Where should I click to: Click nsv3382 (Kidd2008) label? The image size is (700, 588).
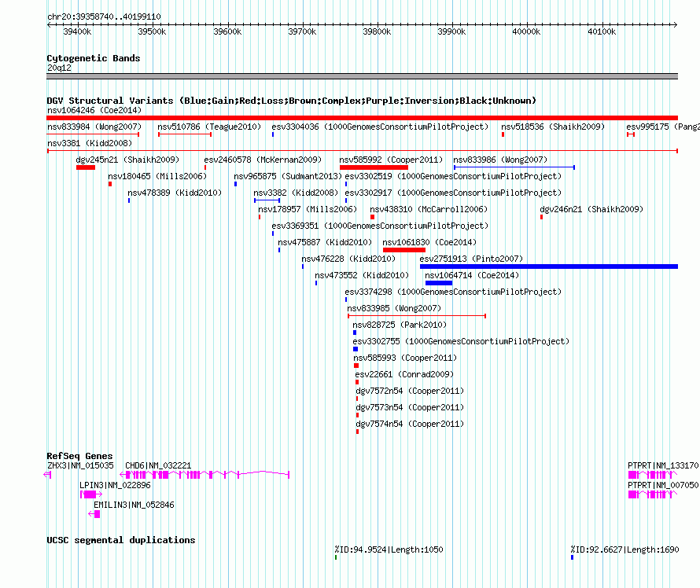(x=296, y=193)
